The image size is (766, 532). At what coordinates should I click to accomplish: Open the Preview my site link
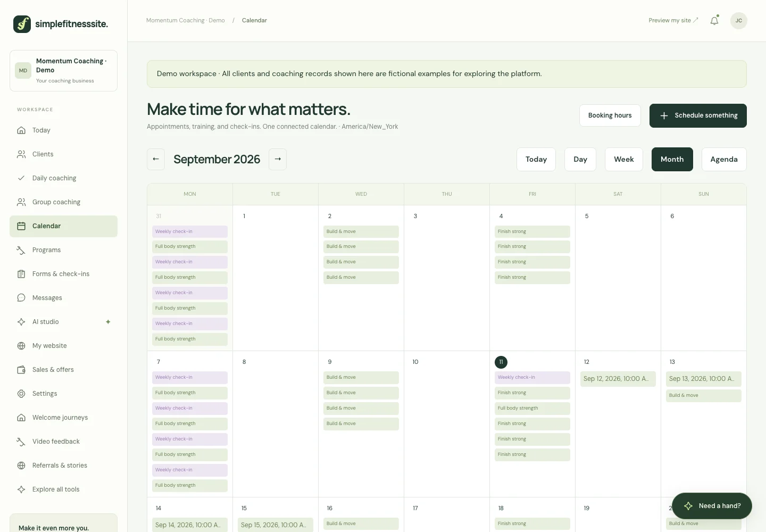(x=673, y=21)
